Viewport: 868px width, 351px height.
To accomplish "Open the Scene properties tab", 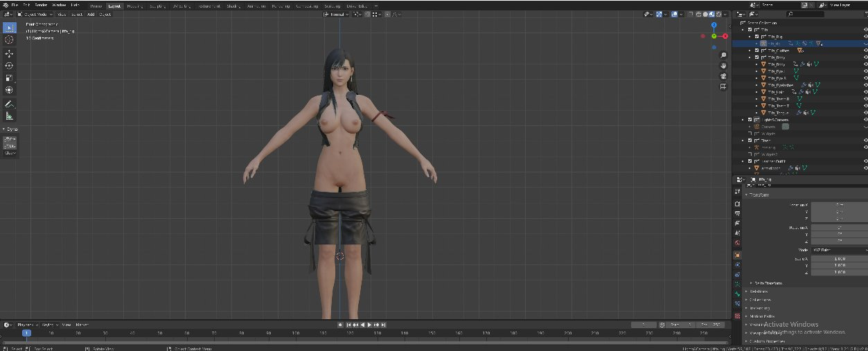I will [x=737, y=234].
